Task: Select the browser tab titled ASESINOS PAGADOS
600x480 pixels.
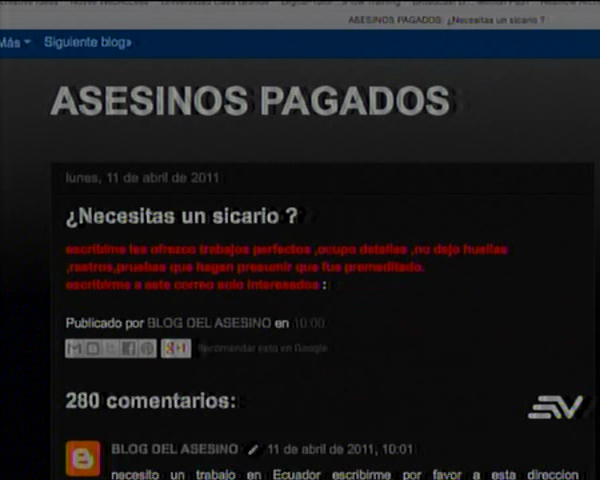Action: click(446, 19)
